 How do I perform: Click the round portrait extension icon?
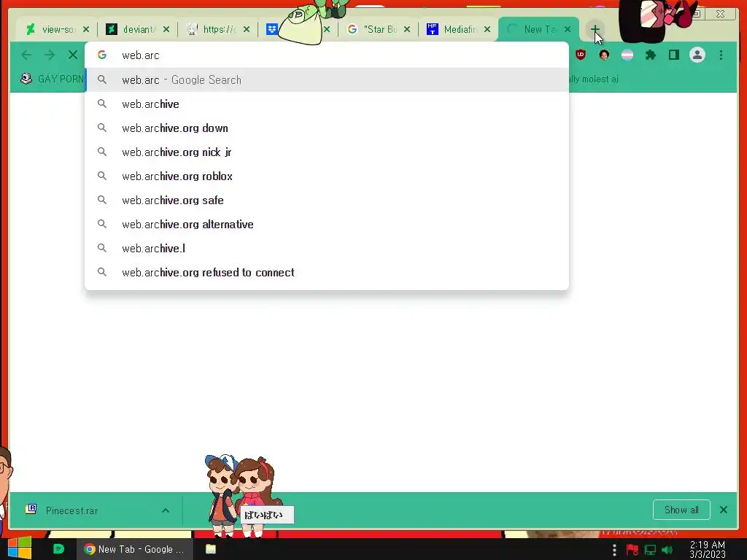coord(604,55)
